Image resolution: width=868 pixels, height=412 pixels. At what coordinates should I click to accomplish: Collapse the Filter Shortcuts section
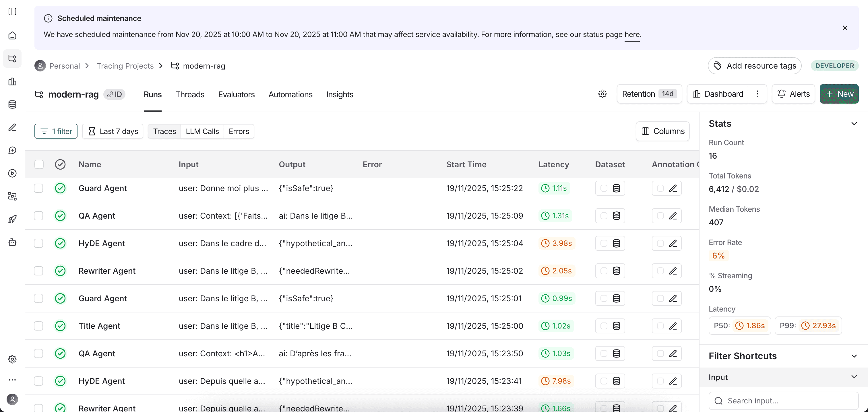pos(854,356)
